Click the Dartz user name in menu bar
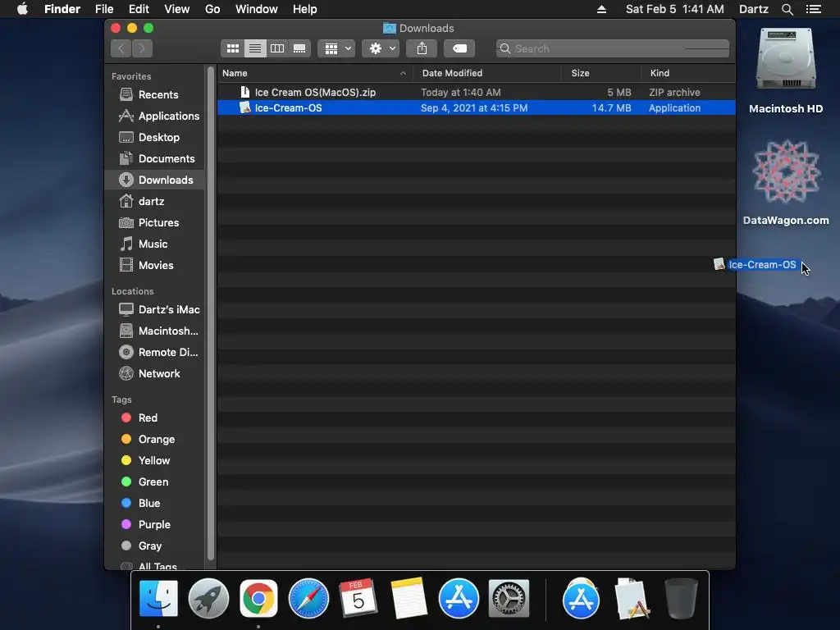 pos(754,9)
